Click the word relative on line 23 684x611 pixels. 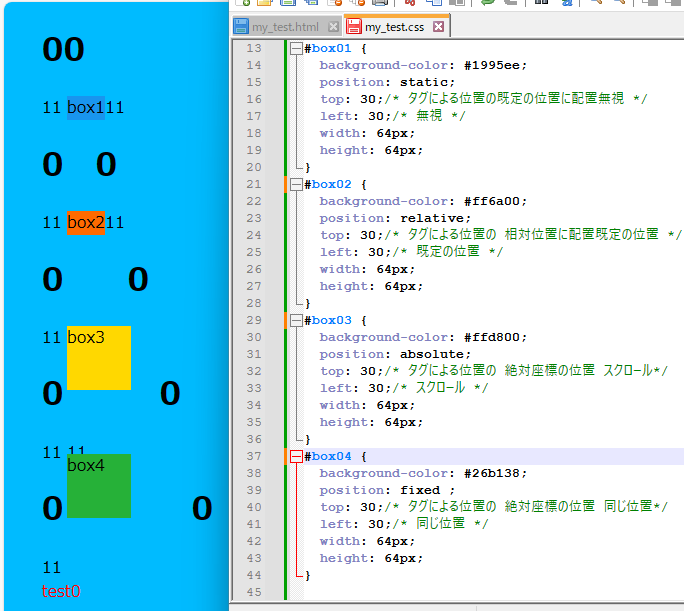432,218
